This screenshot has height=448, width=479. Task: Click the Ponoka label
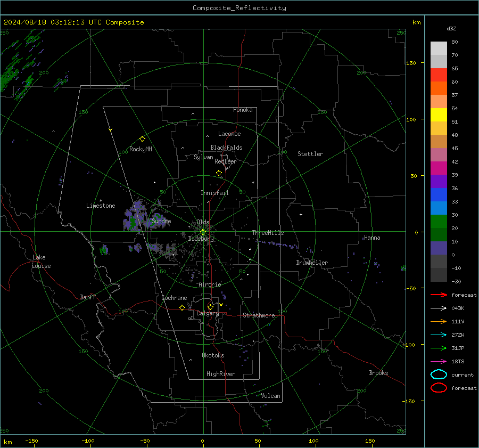243,110
